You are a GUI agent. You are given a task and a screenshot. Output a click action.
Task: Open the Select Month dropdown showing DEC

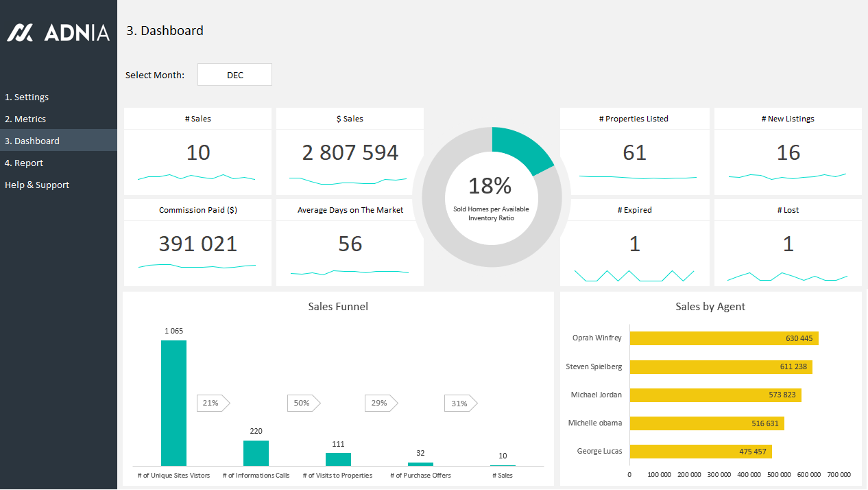point(234,75)
